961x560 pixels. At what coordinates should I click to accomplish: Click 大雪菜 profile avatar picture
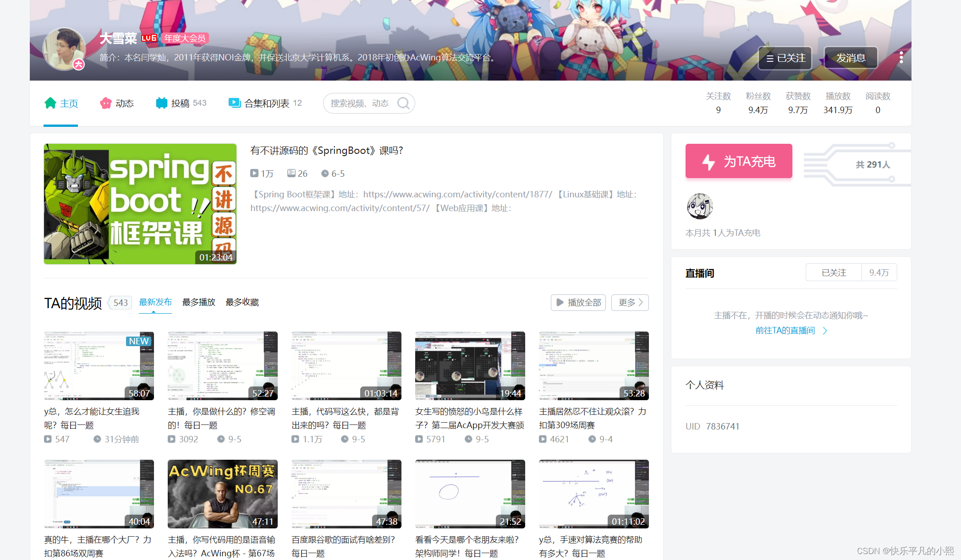(64, 49)
